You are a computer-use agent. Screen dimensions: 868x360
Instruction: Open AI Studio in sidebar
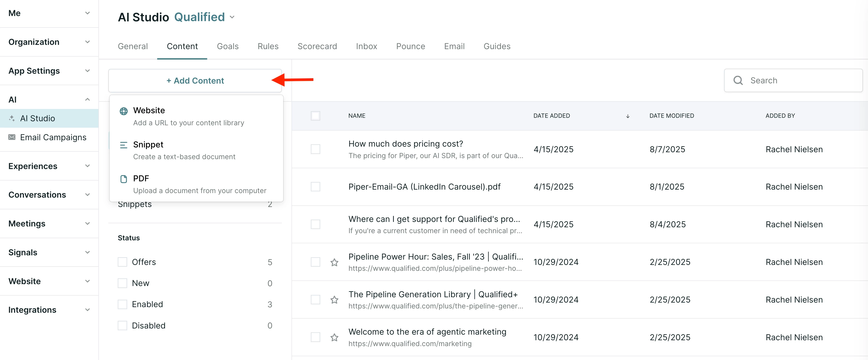coord(49,118)
